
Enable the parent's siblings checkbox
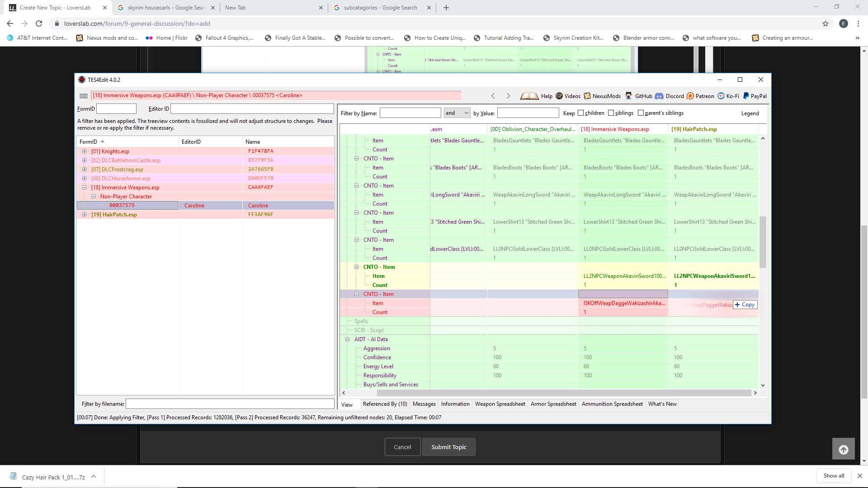pyautogui.click(x=641, y=113)
